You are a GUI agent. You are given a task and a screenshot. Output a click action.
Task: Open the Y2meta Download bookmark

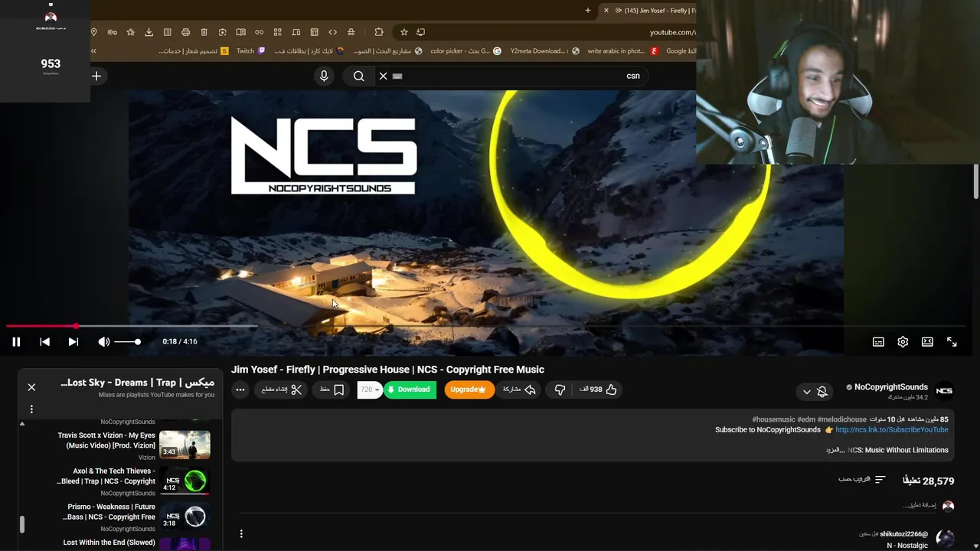pos(546,51)
